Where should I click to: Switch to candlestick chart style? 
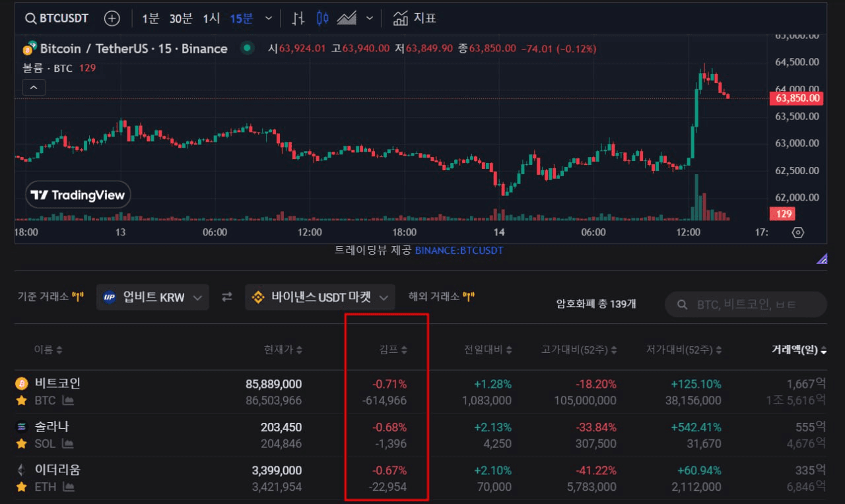[322, 18]
